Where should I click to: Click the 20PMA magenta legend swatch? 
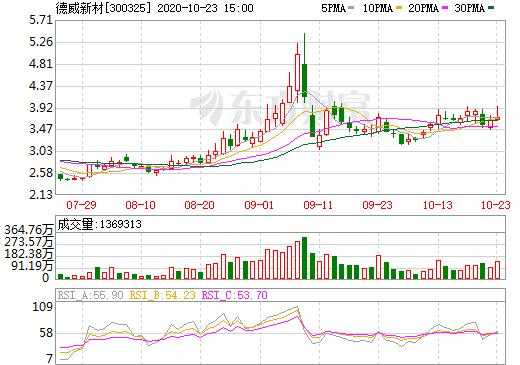(444, 8)
